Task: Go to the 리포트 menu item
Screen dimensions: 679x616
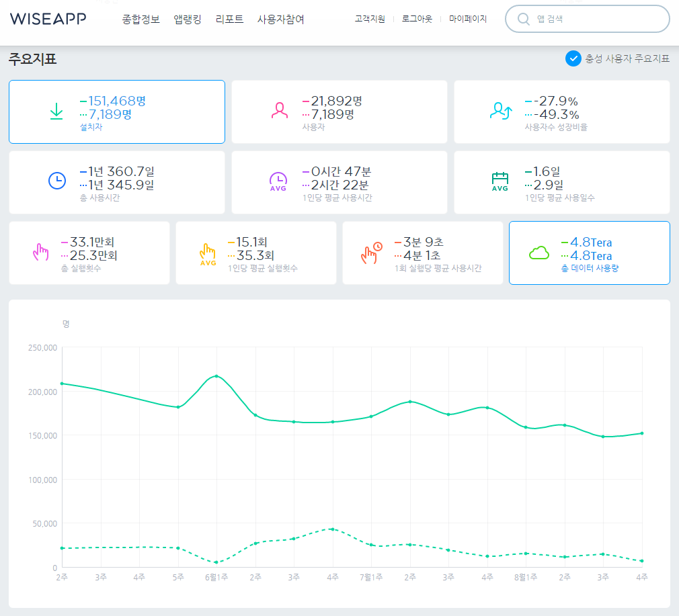Action: click(x=229, y=19)
